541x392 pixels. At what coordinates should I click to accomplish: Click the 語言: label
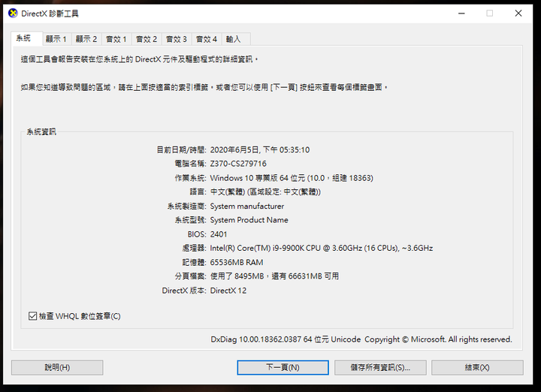(198, 191)
